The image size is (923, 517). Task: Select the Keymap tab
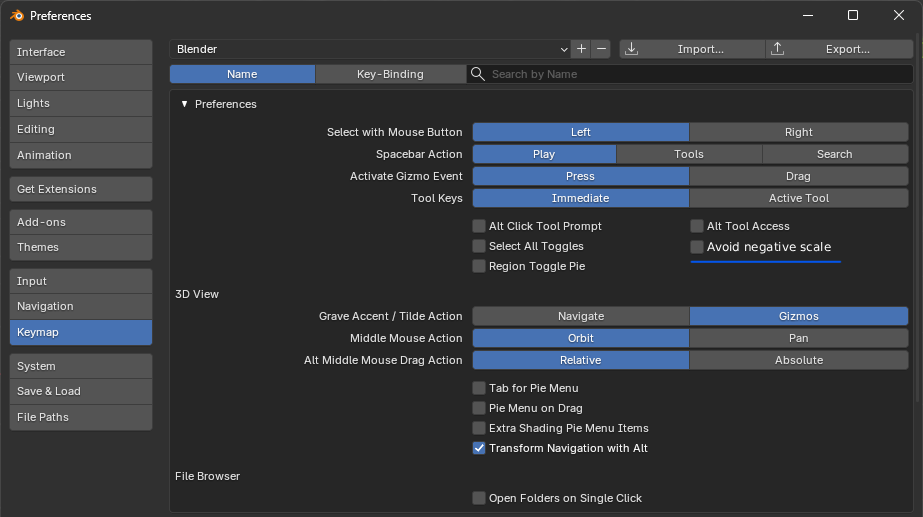pyautogui.click(x=81, y=332)
